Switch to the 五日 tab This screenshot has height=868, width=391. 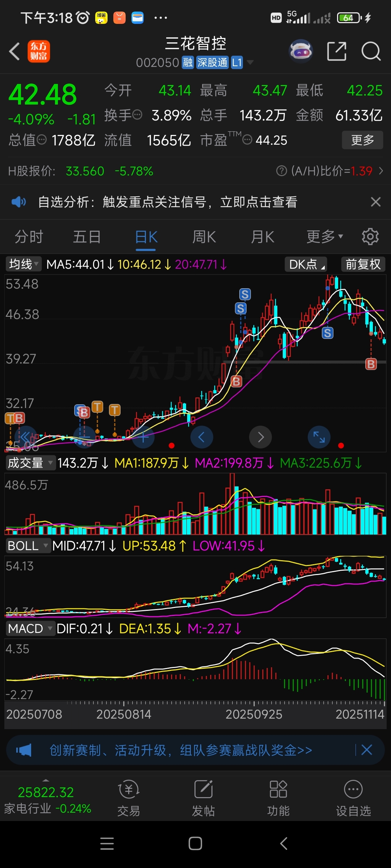point(87,237)
